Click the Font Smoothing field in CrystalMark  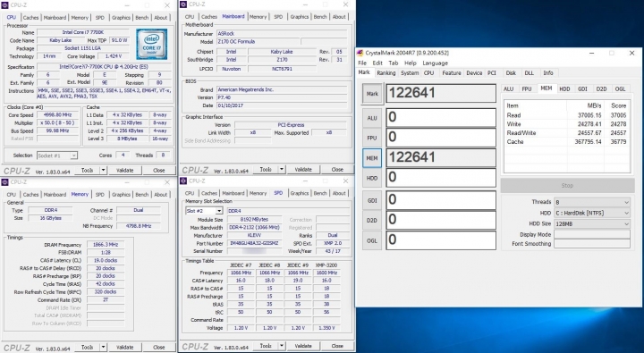point(592,244)
